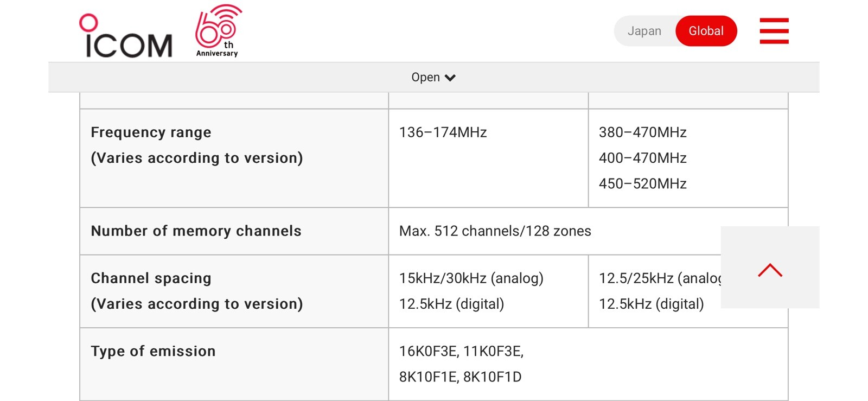The width and height of the screenshot is (868, 401).
Task: Click the 8K10F1E, 8K10F1D text
Action: (x=461, y=377)
